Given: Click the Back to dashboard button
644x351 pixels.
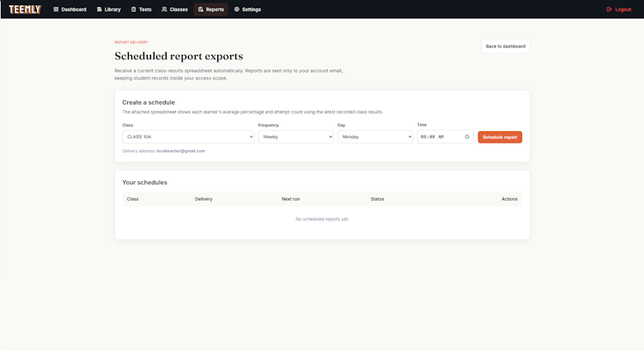Looking at the screenshot, I should pyautogui.click(x=506, y=46).
